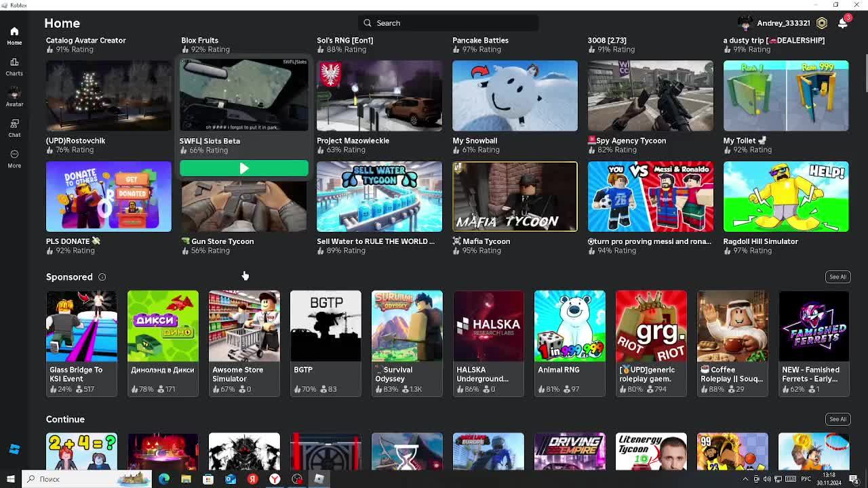
Task: Open the (UPD)Rostovchik game thumbnail
Action: [x=108, y=96]
